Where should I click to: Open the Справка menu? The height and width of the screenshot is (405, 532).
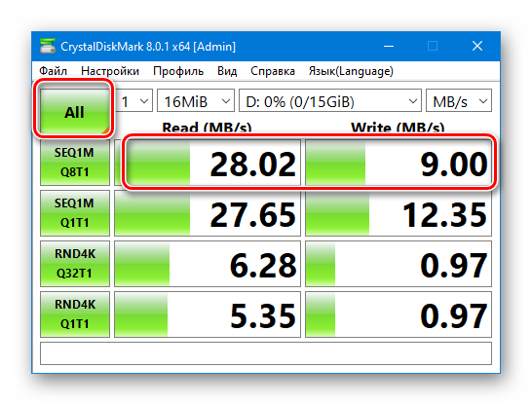[x=273, y=71]
